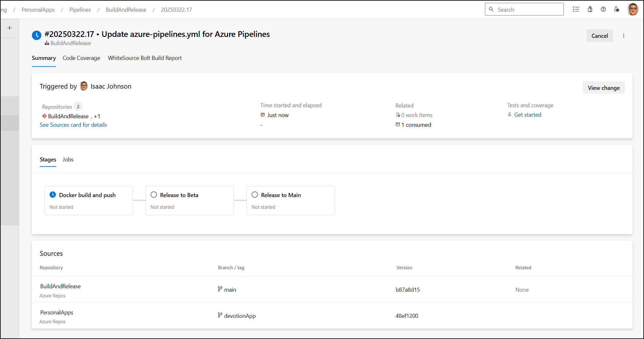This screenshot has width=644, height=339.
Task: Click the Cancel button
Action: tap(599, 36)
